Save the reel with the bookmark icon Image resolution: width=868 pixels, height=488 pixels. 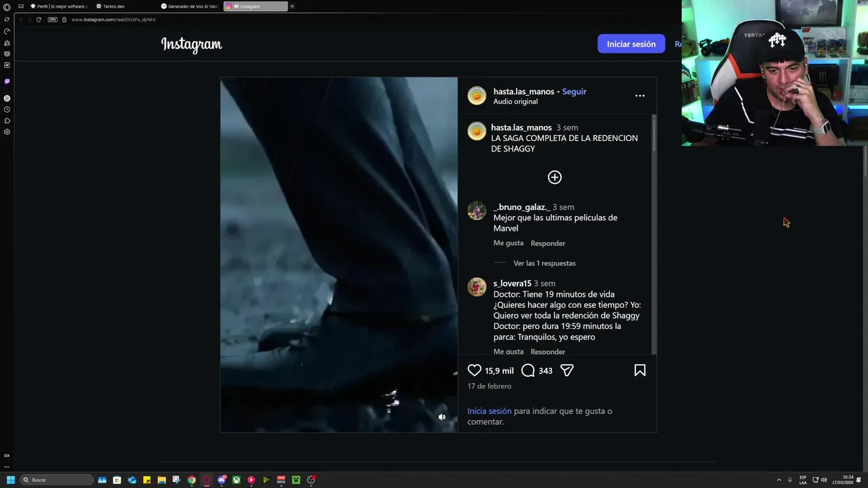click(x=639, y=370)
